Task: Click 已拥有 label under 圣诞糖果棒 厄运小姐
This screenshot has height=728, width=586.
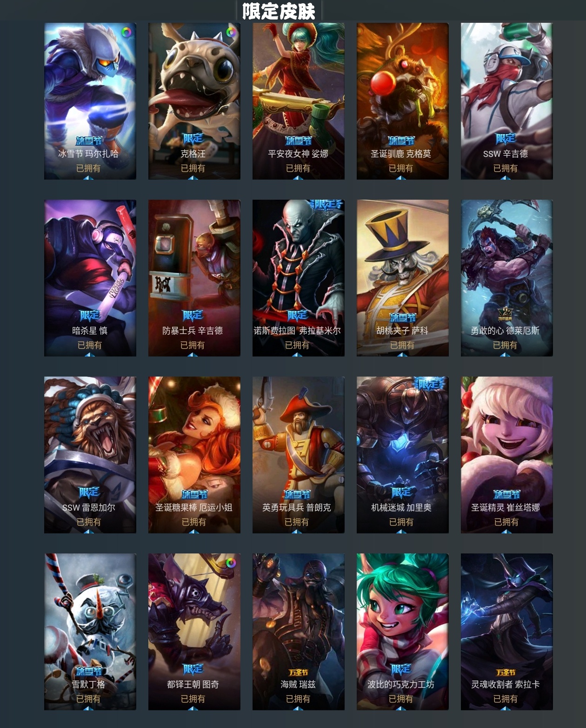Action: pos(193,522)
